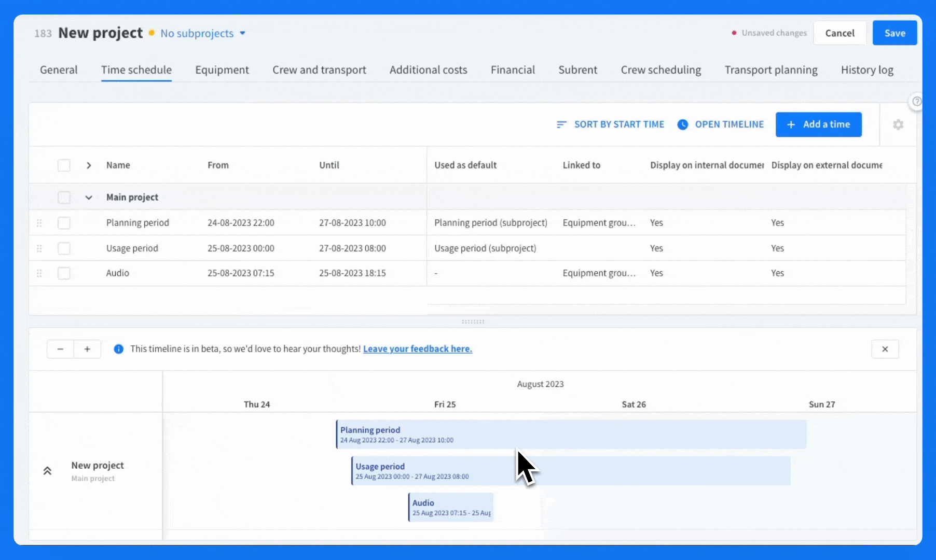Select the Audio row checkbox
Image resolution: width=936 pixels, height=560 pixels.
click(x=64, y=273)
